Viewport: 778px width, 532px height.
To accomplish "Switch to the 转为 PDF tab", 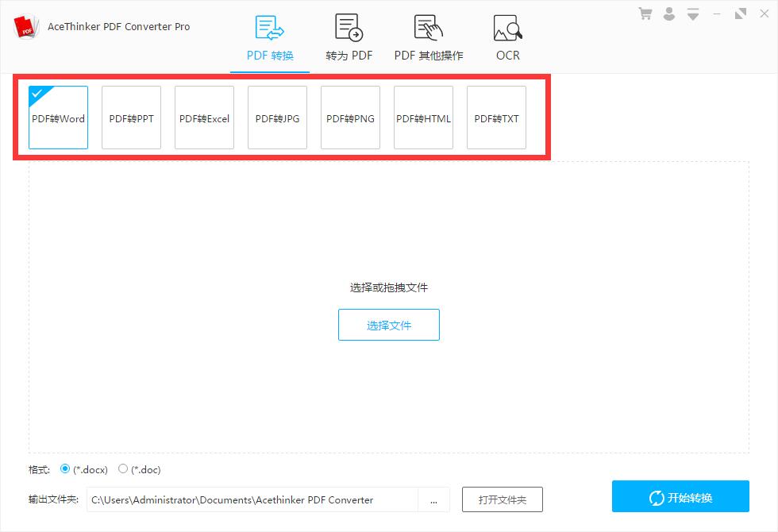I will 349,39.
